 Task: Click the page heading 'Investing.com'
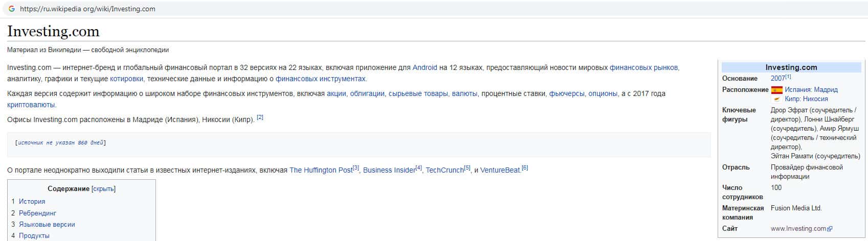(53, 32)
